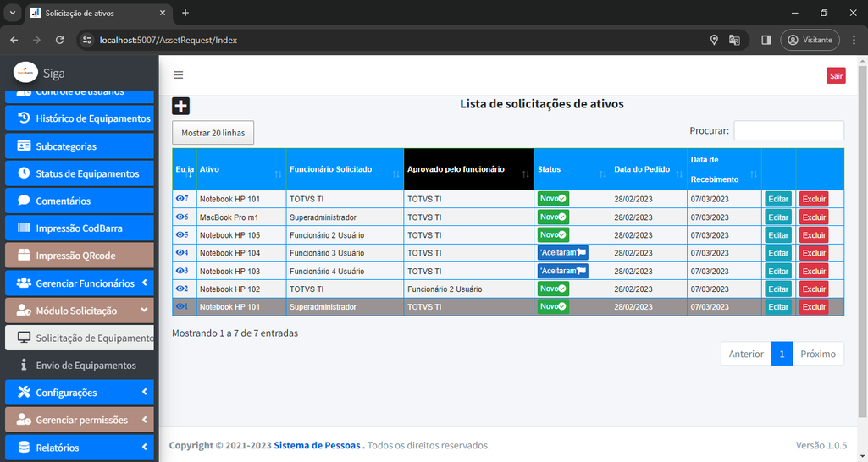Expand Gerenciar permissões submenu
The height and width of the screenshot is (462, 868).
pos(145,420)
